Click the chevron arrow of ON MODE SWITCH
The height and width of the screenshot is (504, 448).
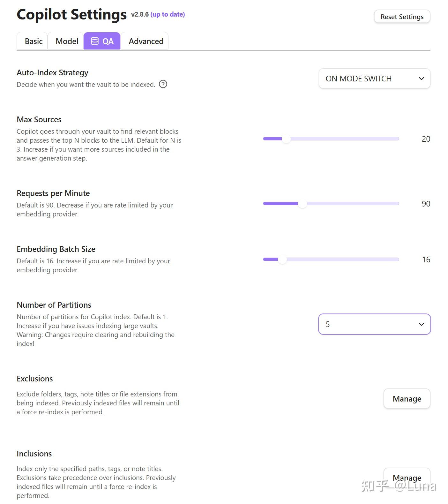tap(421, 79)
